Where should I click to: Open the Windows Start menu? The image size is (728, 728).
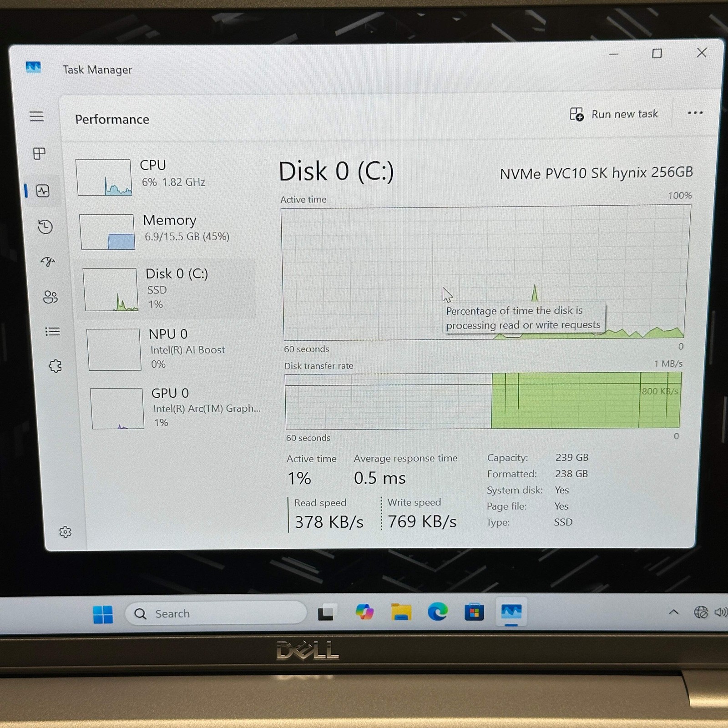103,614
